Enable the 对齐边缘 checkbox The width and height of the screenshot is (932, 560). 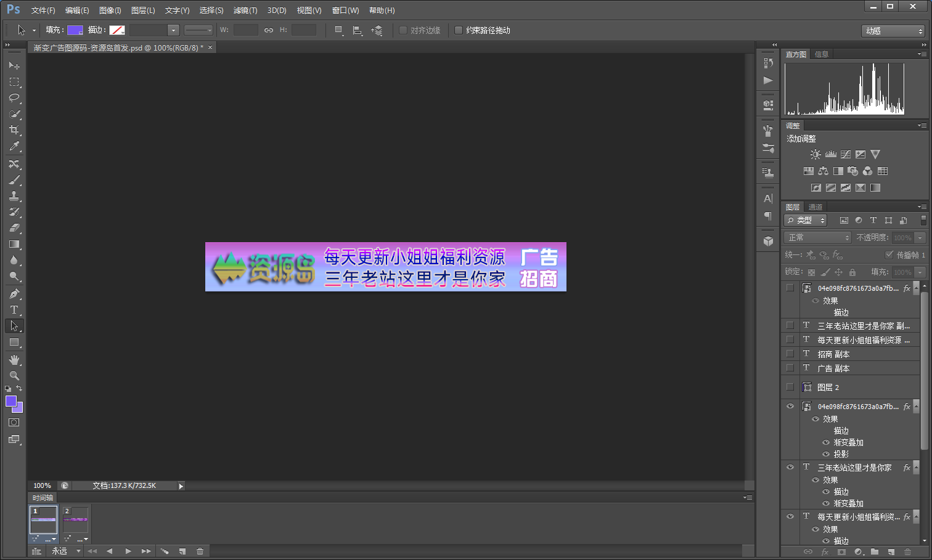click(403, 30)
